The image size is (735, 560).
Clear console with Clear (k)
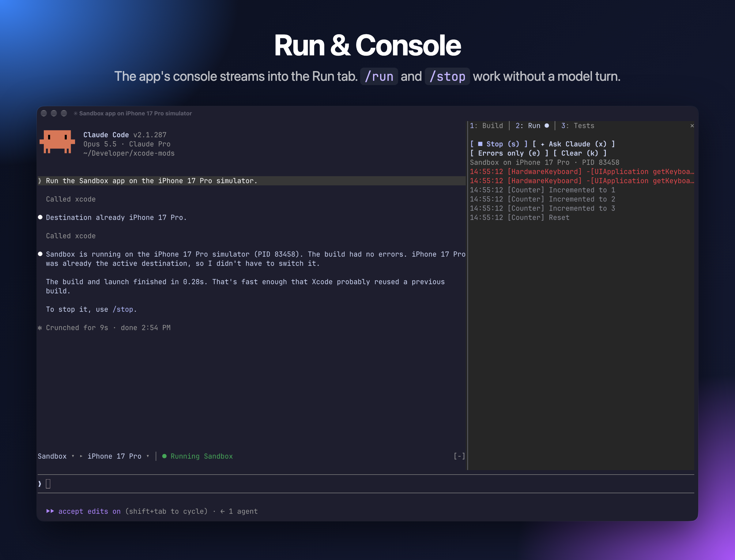pos(580,153)
